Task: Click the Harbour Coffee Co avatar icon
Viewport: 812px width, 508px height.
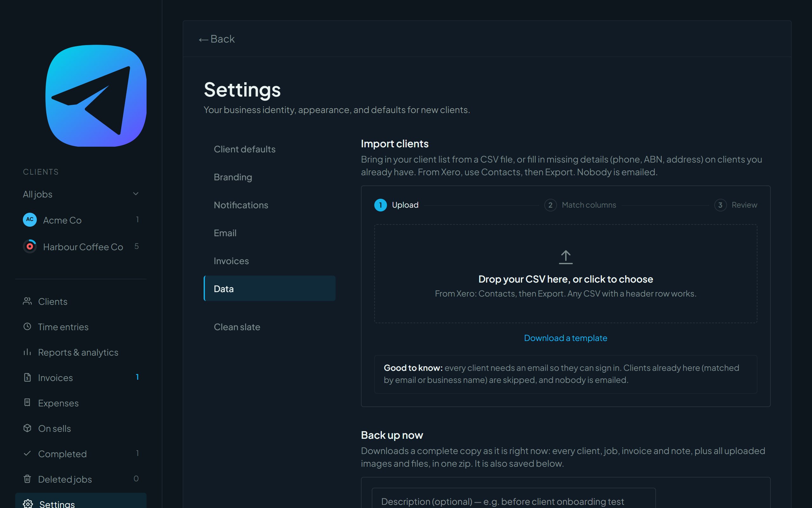Action: tap(30, 246)
